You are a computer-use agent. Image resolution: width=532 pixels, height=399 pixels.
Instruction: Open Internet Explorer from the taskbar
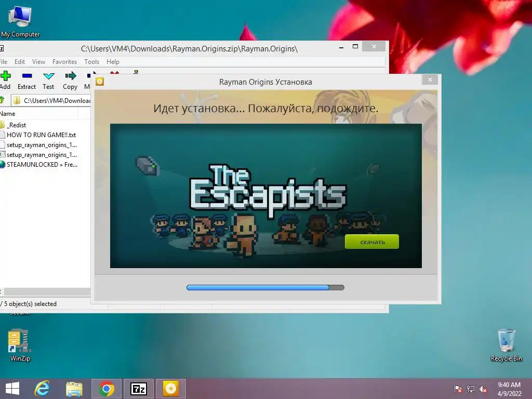tap(43, 389)
